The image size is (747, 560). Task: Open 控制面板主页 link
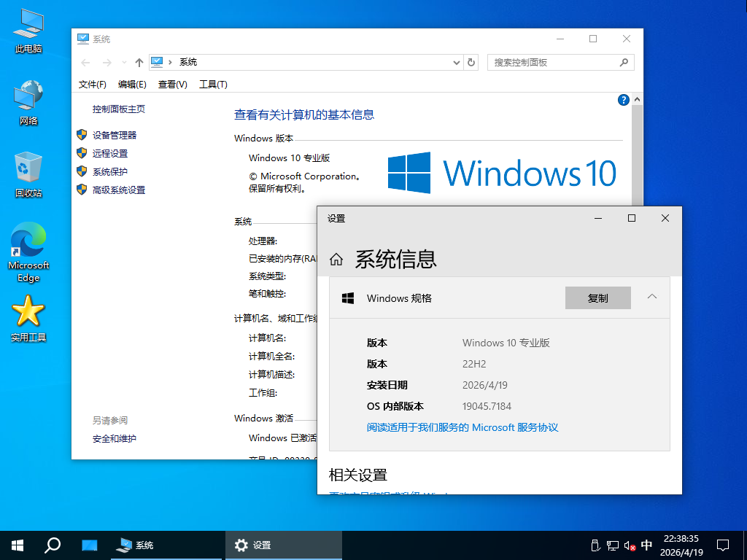point(119,109)
